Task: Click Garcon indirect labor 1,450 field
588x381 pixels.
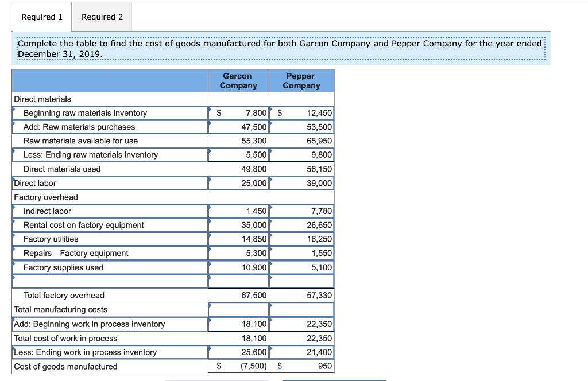Action: (238, 211)
